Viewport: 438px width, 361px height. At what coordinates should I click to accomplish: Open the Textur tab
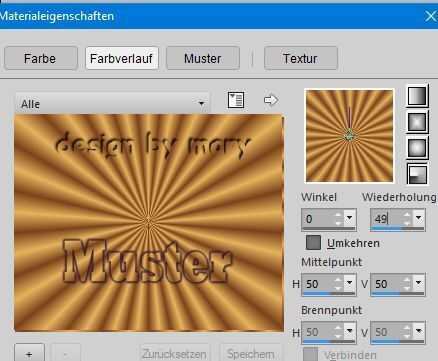click(301, 58)
